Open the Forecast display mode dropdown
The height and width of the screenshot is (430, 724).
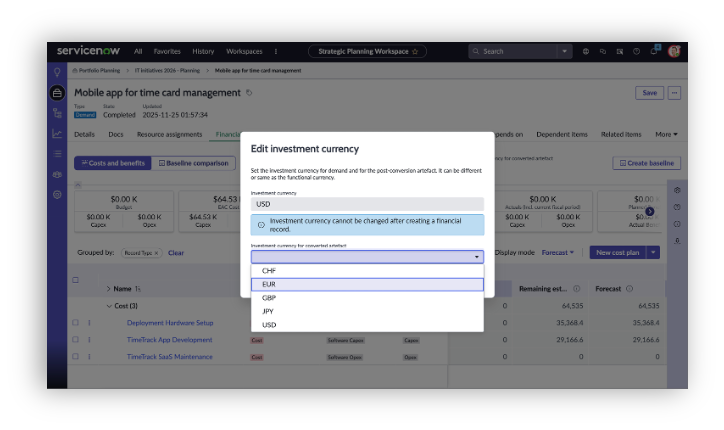click(x=557, y=253)
